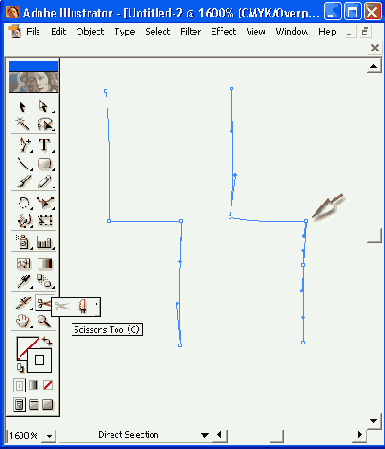Select the Zoom magnifier tool
Image resolution: width=385 pixels, height=449 pixels.
tap(44, 321)
